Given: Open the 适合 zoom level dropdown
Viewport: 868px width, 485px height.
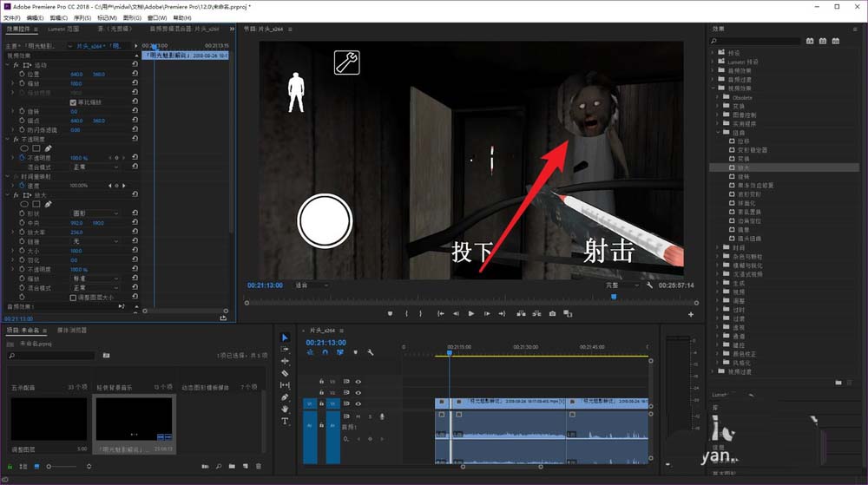Looking at the screenshot, I should [310, 285].
